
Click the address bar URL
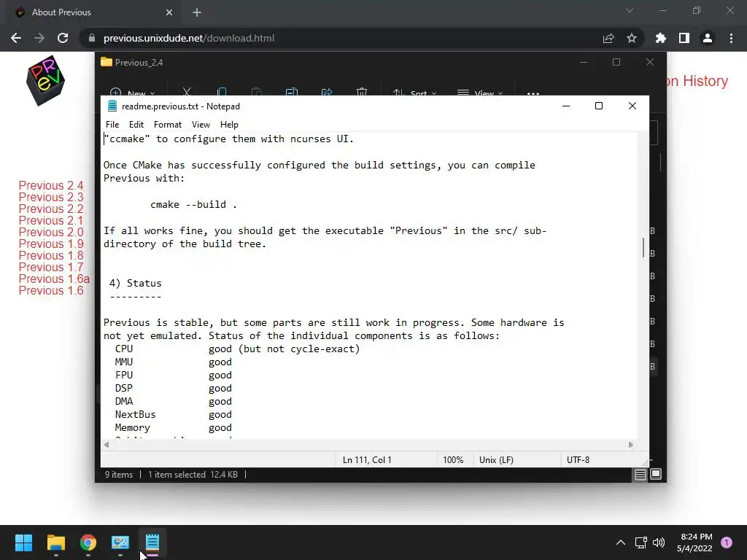click(x=189, y=38)
